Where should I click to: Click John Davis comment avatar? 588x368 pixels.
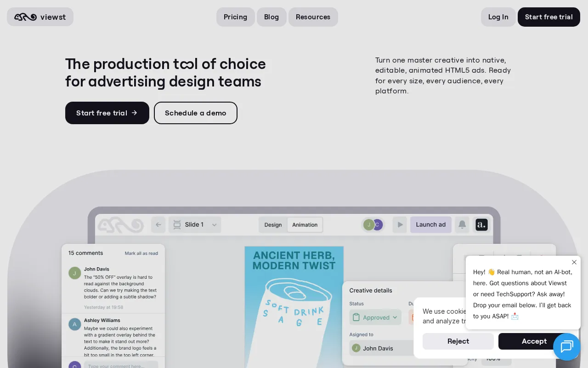pyautogui.click(x=75, y=273)
